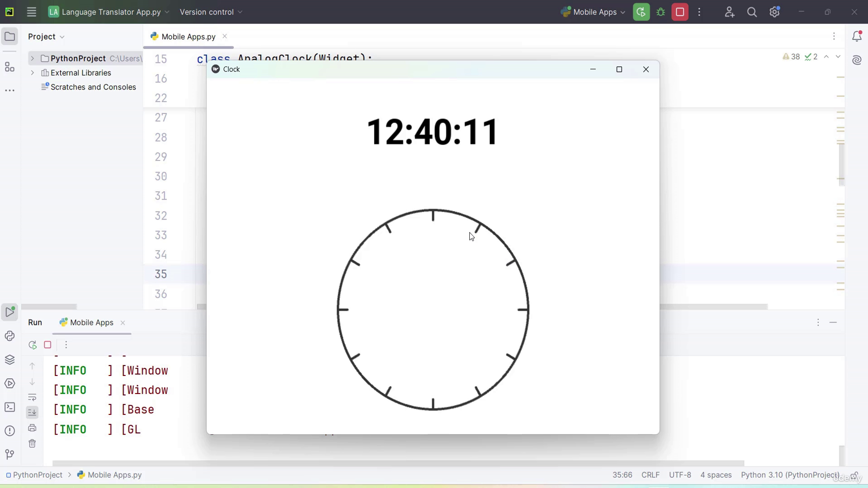Click the Project panel horizontal scrollbar
Viewport: 868px width, 488px height.
pos(49,307)
